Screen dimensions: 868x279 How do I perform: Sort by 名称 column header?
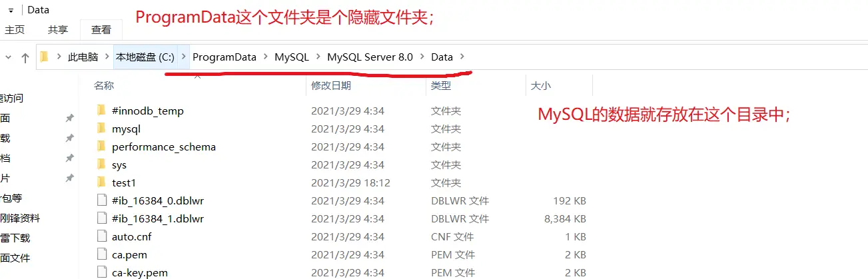pyautogui.click(x=104, y=86)
